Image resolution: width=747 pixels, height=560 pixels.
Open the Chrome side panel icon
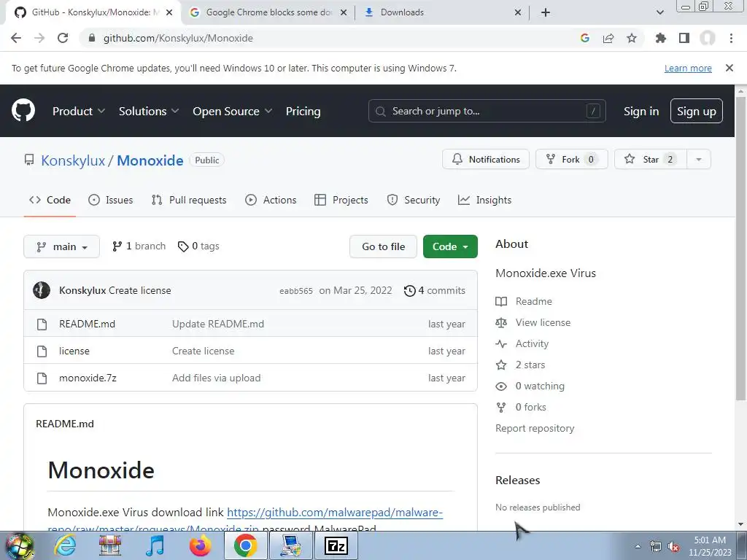(x=684, y=38)
